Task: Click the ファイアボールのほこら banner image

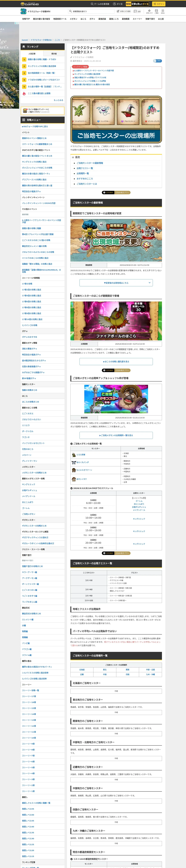Action: click(x=116, y=320)
